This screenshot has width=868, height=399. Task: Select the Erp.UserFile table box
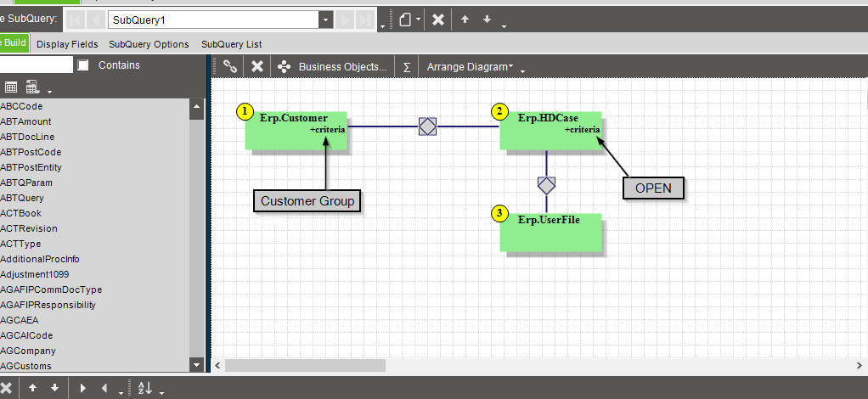(551, 233)
